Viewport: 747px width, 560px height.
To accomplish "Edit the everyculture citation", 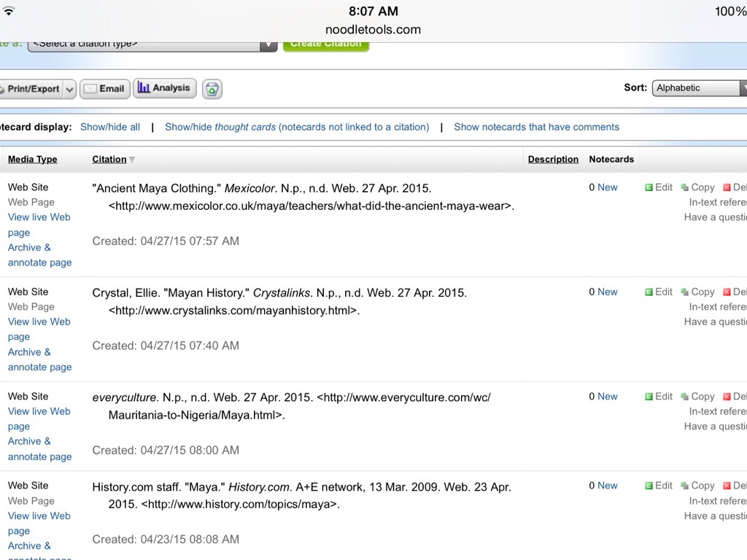I will (659, 397).
